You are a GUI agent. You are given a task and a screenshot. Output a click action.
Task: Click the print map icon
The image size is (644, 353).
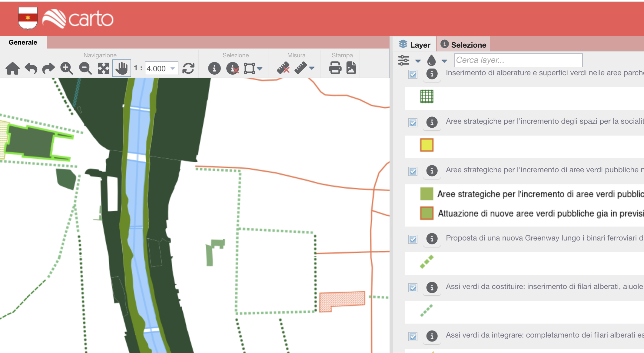pyautogui.click(x=335, y=68)
